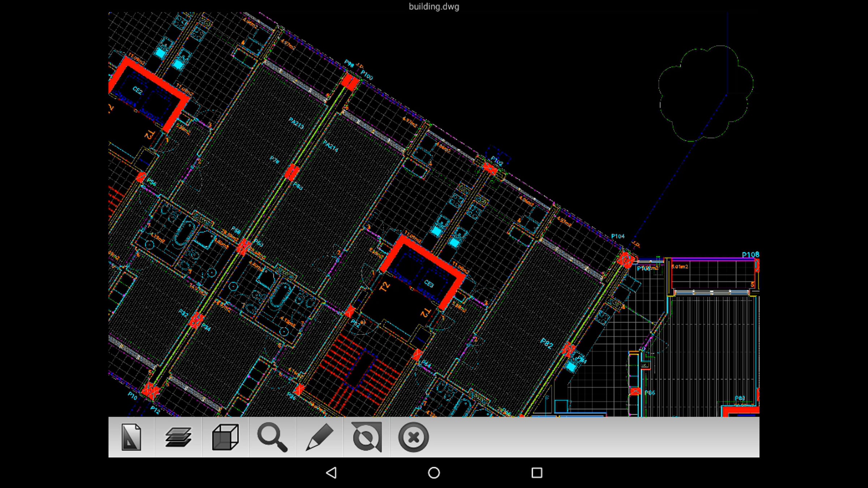Viewport: 868px width, 488px height.
Task: Click the CE3 label inside red frame
Action: pos(429,283)
